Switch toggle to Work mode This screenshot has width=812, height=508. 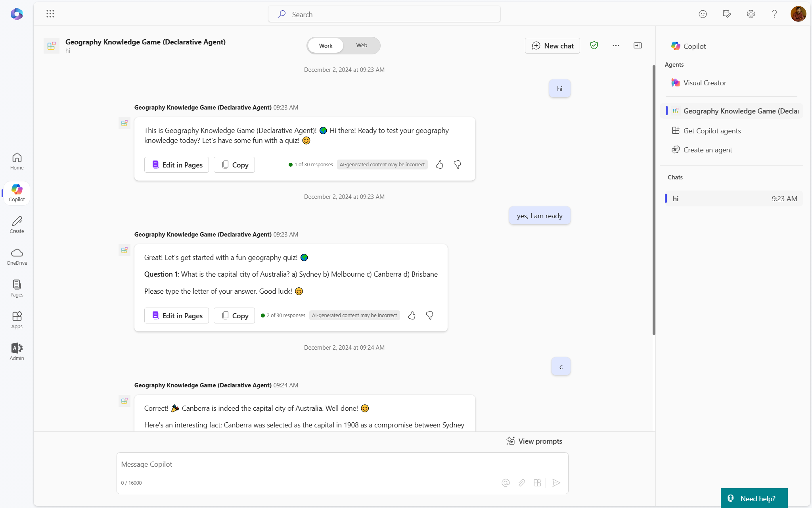326,46
